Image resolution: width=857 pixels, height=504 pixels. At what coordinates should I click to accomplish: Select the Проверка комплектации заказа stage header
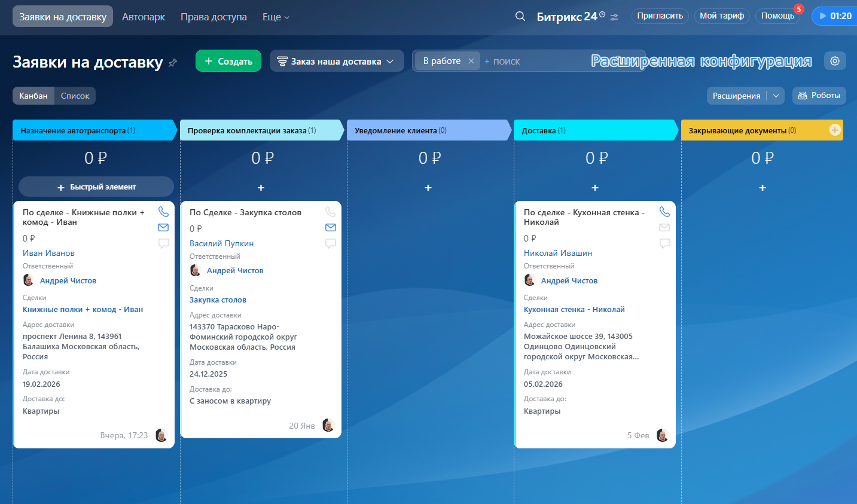pyautogui.click(x=262, y=130)
